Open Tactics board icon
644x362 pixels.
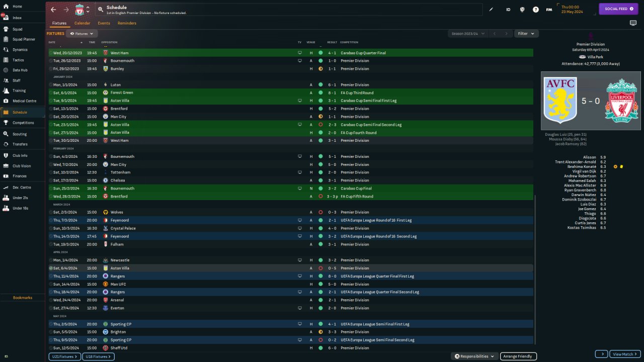pyautogui.click(x=6, y=60)
